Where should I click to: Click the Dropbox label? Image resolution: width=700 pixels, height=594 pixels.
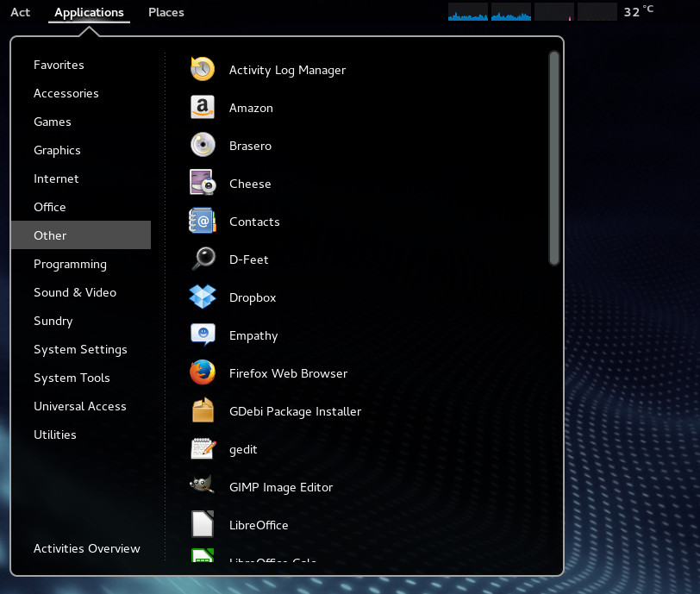click(253, 298)
